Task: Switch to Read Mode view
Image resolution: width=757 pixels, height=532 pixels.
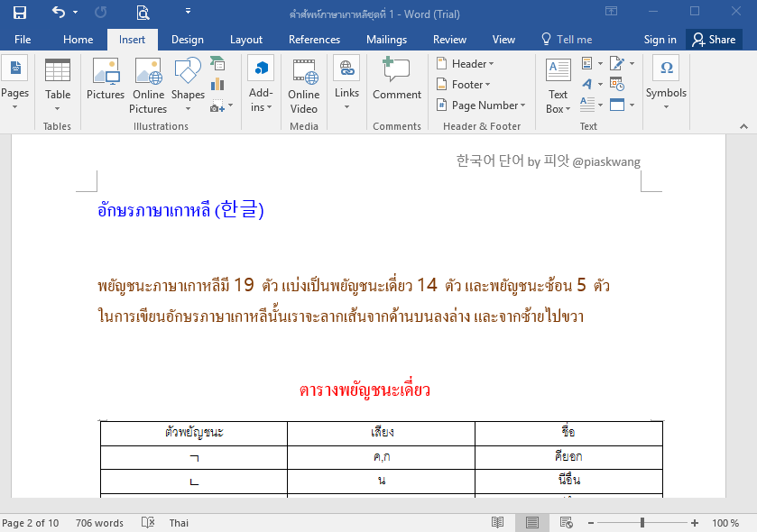Action: (x=497, y=522)
